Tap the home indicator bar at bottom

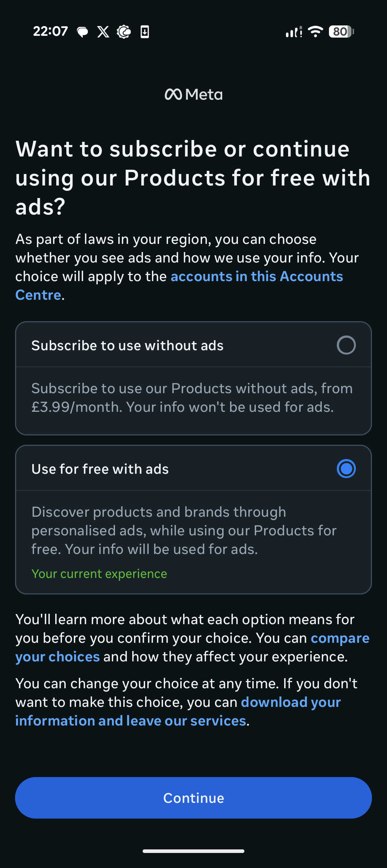pyautogui.click(x=193, y=851)
